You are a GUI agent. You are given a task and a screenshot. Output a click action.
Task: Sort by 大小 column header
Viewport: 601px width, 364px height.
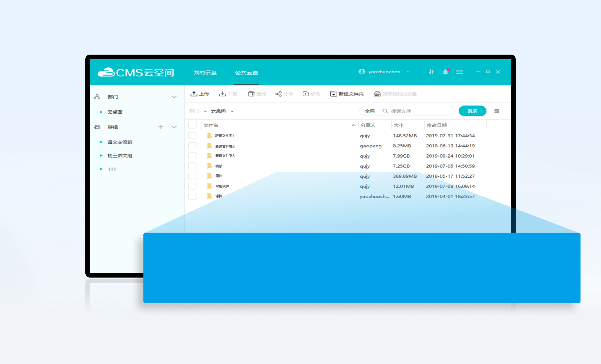tap(398, 125)
